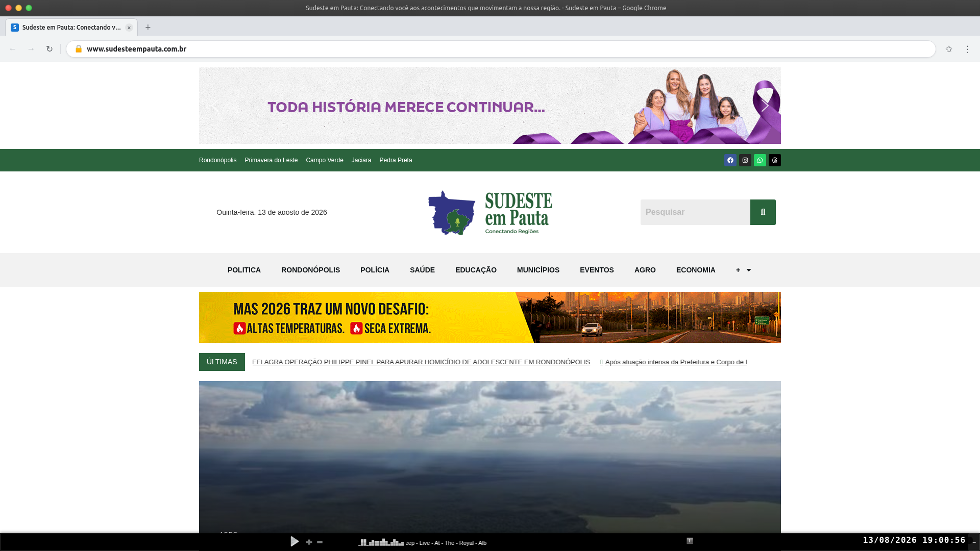Open the Facebook social icon
The image size is (980, 551).
730,160
